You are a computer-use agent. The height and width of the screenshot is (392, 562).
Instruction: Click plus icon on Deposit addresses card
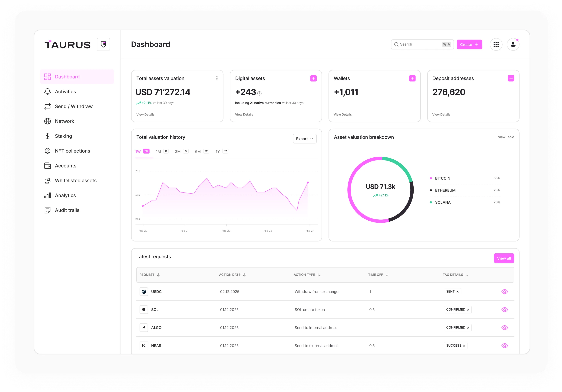[511, 78]
